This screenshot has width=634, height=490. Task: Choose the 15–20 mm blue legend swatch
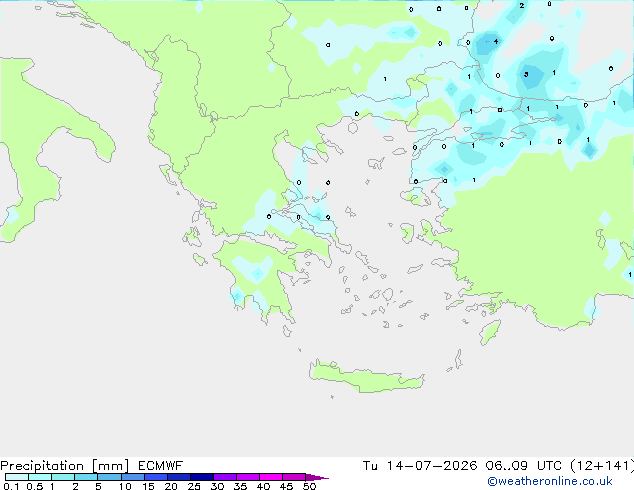pyautogui.click(x=155, y=477)
